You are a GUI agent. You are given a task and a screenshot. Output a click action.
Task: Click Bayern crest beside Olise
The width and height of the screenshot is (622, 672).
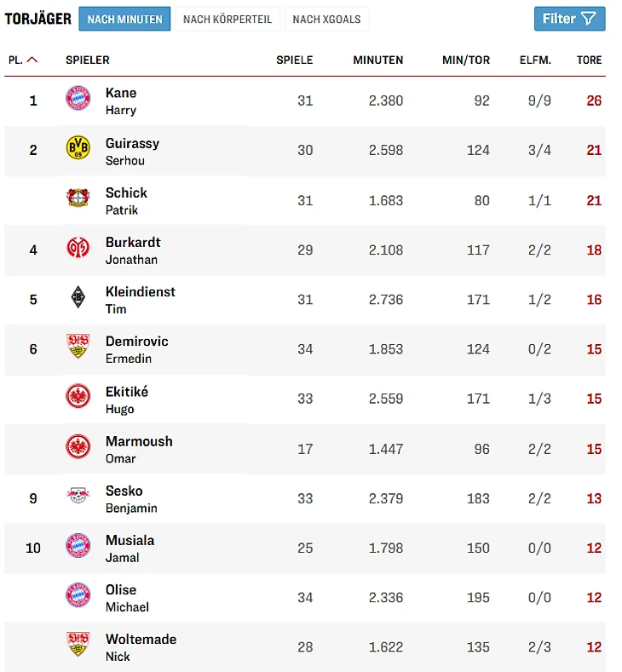pos(78,594)
